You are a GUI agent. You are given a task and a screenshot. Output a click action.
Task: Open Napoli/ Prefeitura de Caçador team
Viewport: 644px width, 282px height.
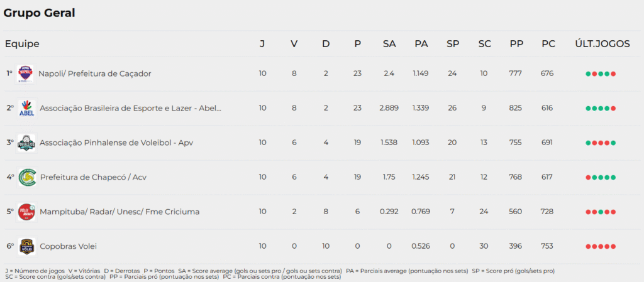coord(94,74)
